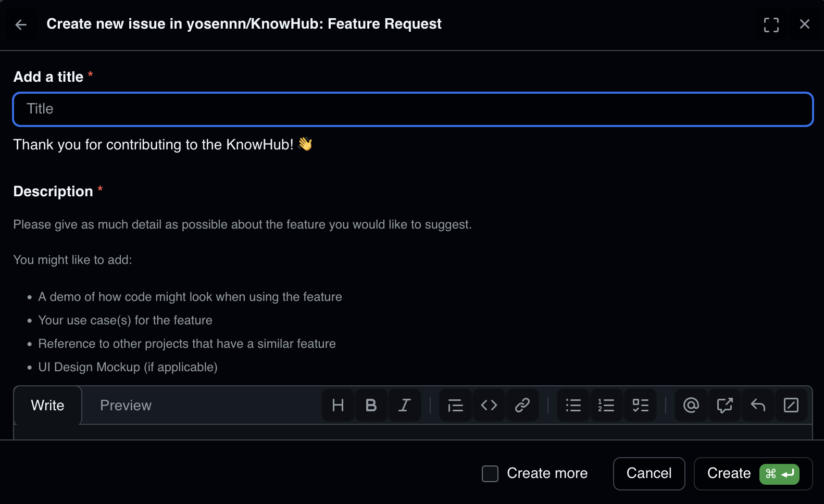Image resolution: width=824 pixels, height=504 pixels.
Task: Mention a user with the @ icon
Action: pyautogui.click(x=691, y=405)
